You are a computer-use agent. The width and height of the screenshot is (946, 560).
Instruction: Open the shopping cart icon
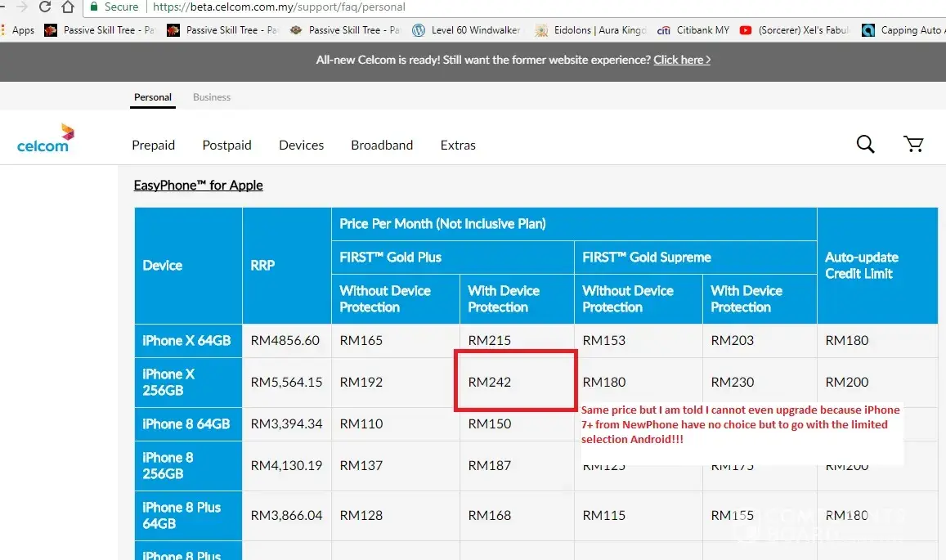click(x=913, y=145)
